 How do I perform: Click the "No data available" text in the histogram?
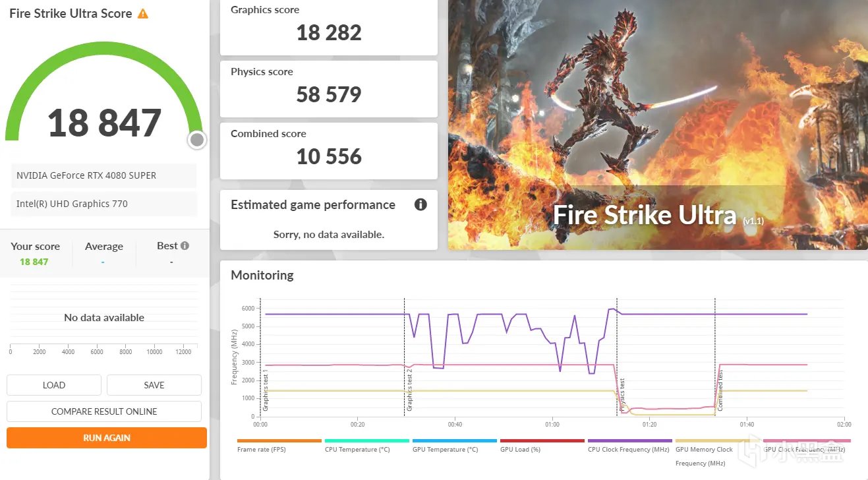point(104,317)
